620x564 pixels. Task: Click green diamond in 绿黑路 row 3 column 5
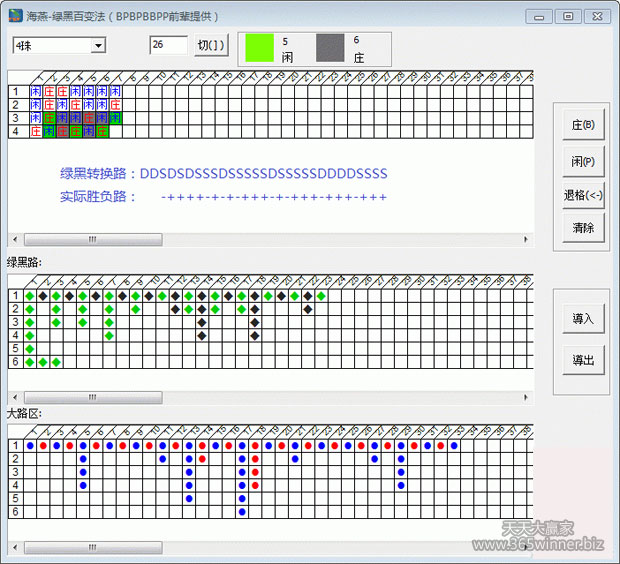[83, 322]
